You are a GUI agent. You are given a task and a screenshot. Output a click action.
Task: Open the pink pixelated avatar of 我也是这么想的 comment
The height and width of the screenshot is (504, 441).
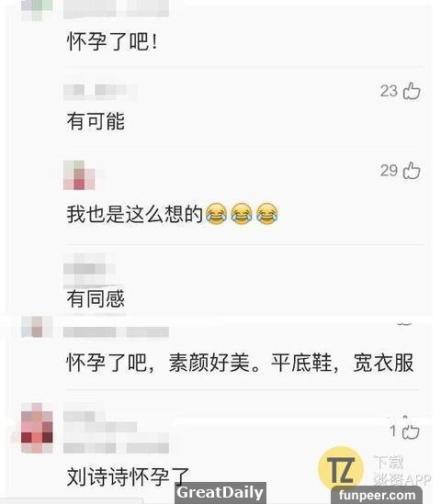pyautogui.click(x=79, y=175)
